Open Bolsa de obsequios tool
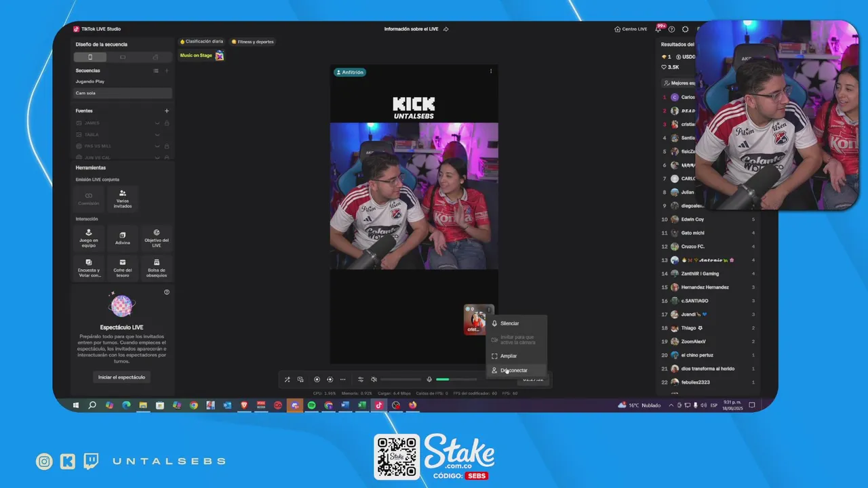Image resolution: width=868 pixels, height=488 pixels. coord(157,267)
